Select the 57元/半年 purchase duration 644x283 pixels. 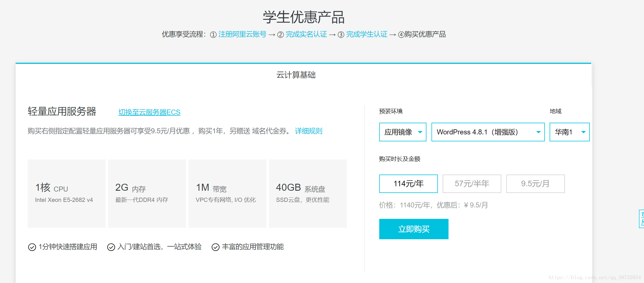[x=472, y=184]
